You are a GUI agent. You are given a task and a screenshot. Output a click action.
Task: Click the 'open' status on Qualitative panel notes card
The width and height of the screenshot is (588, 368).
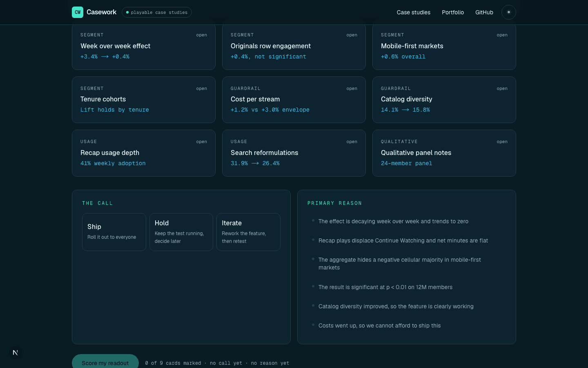click(x=502, y=142)
